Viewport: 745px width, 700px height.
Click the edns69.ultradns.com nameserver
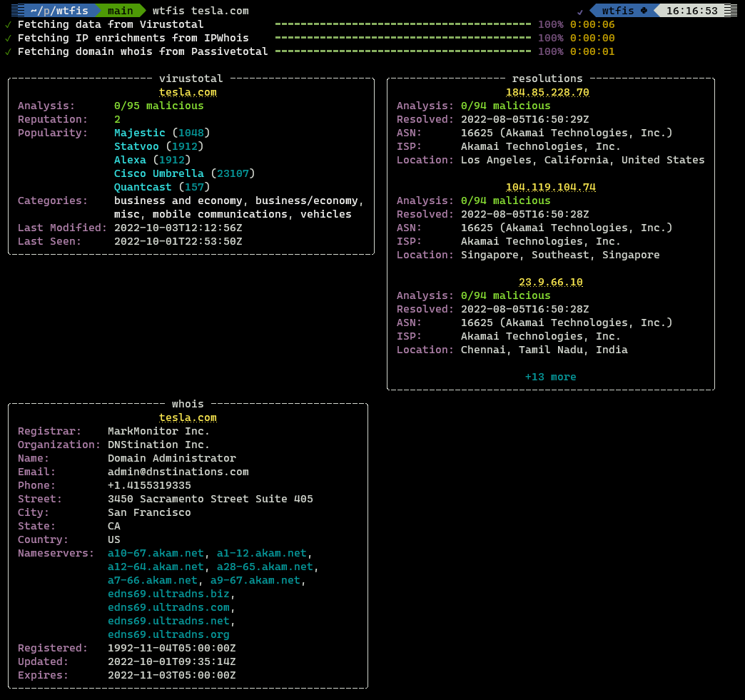point(168,607)
